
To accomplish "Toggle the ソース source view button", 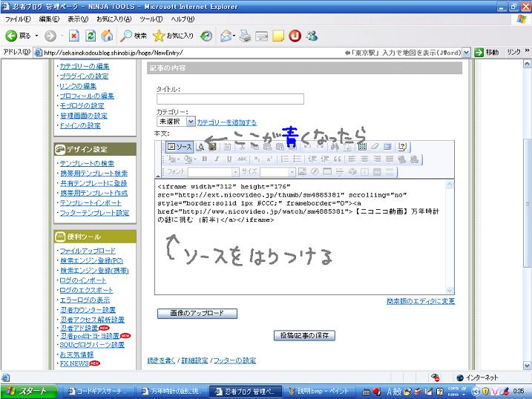I will tap(180, 147).
